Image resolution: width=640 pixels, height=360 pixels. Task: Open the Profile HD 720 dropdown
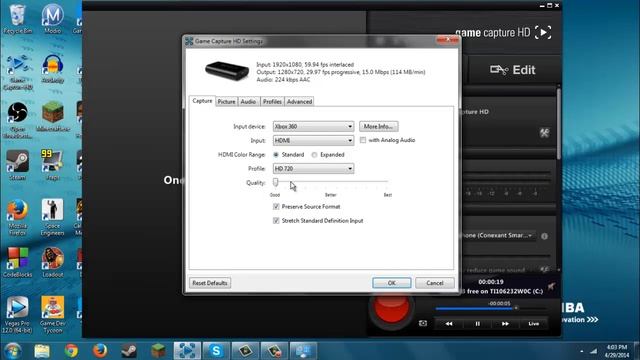pos(313,169)
